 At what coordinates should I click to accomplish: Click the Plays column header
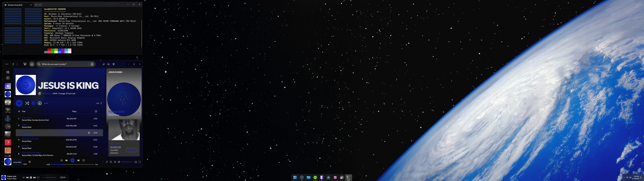pyautogui.click(x=74, y=111)
